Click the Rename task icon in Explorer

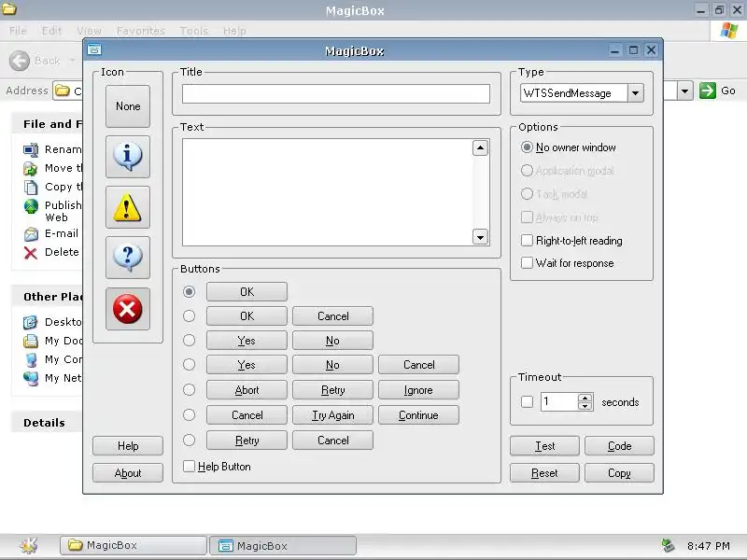[x=31, y=150]
